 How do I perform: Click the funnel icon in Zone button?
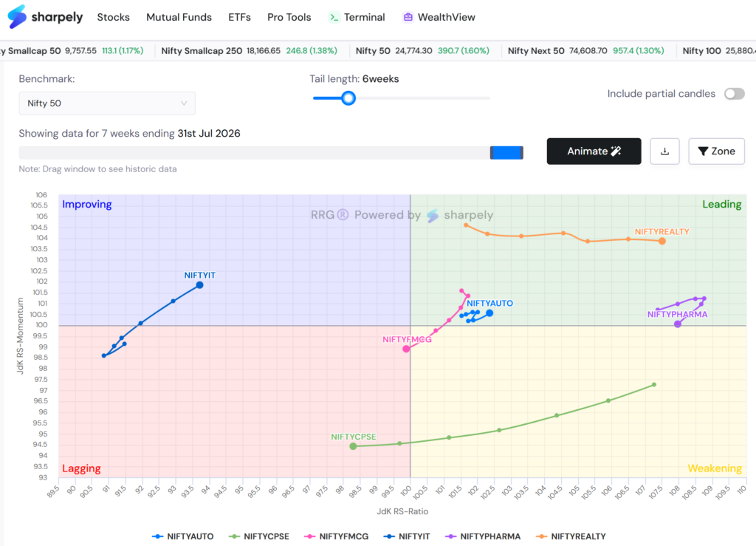click(703, 151)
